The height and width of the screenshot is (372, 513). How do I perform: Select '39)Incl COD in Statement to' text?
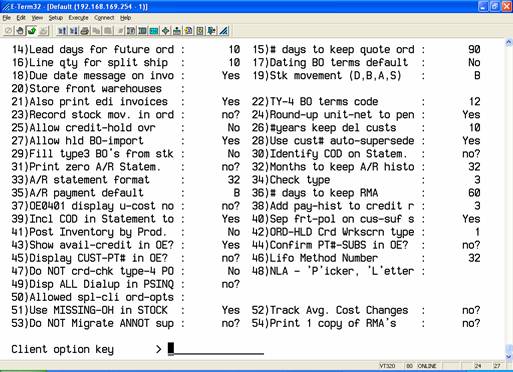pyautogui.click(x=93, y=218)
